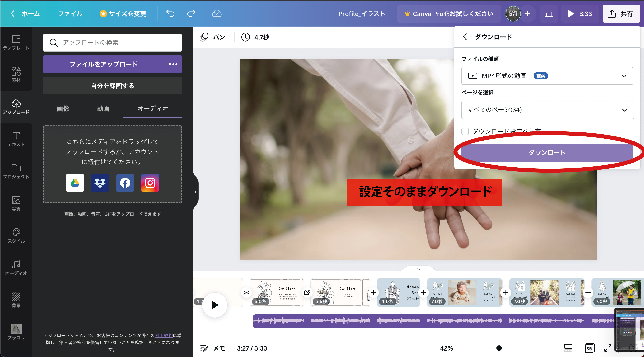
Task: Open the オーディオ panel in the sidebar
Action: (x=16, y=268)
